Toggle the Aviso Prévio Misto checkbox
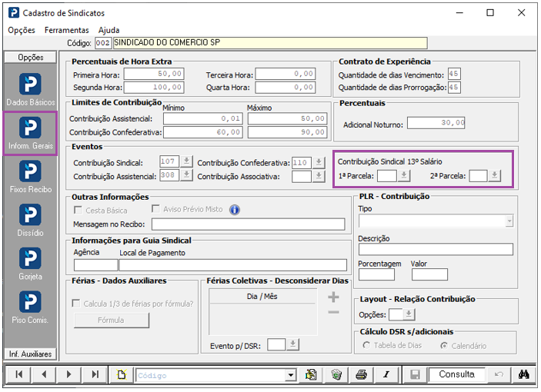The width and height of the screenshot is (541, 392). coord(156,209)
